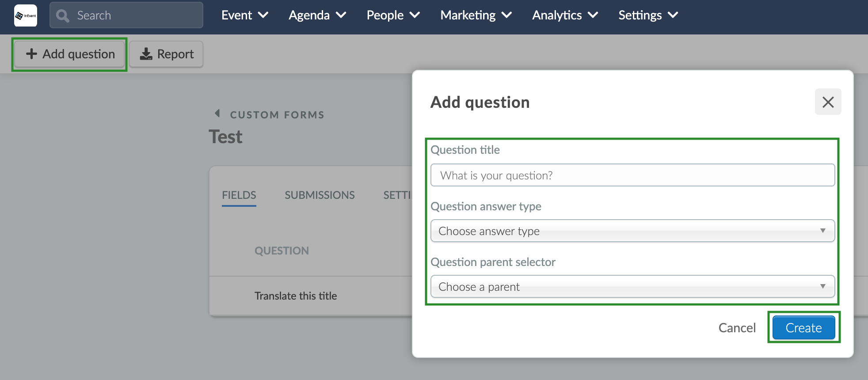Click the InEvent logo icon
The height and width of the screenshot is (380, 868).
pos(26,15)
